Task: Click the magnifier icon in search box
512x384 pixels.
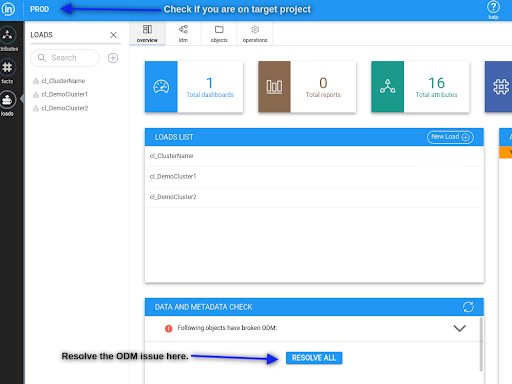Action: click(42, 58)
